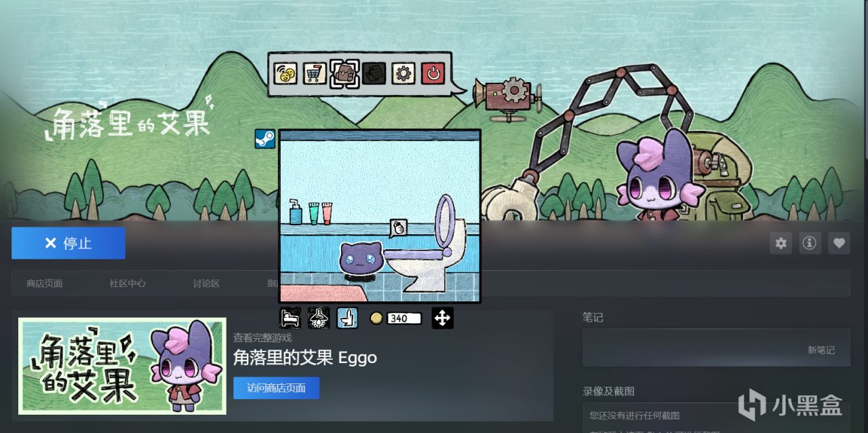The height and width of the screenshot is (433, 868).
Task: Click the red power quit icon
Action: tap(433, 73)
